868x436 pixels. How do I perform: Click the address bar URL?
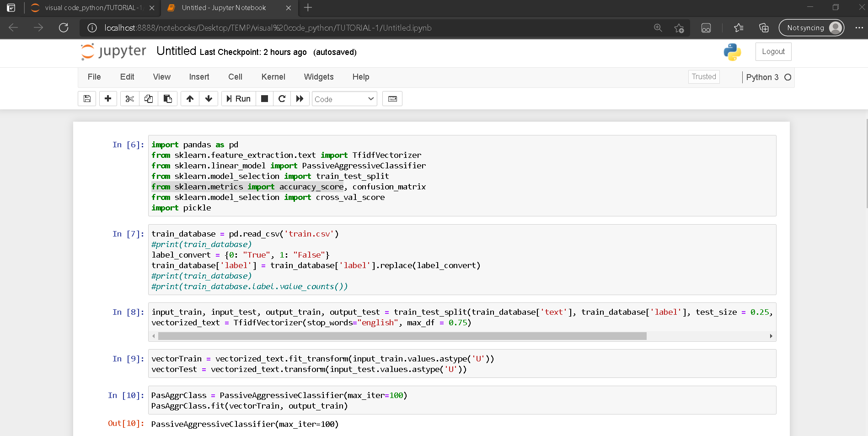coord(268,28)
